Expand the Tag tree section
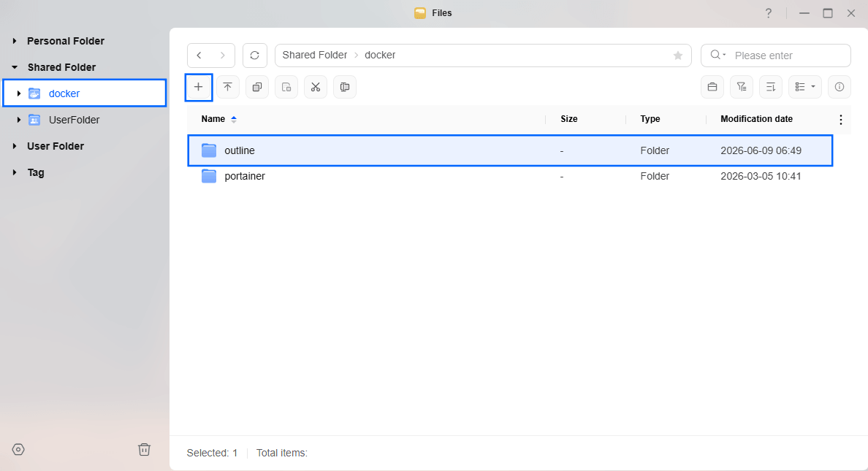The width and height of the screenshot is (868, 471). [15, 172]
